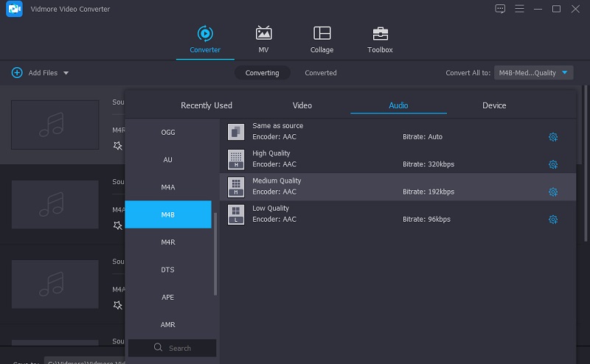
Task: Choose the M4A format in list
Action: pyautogui.click(x=168, y=187)
